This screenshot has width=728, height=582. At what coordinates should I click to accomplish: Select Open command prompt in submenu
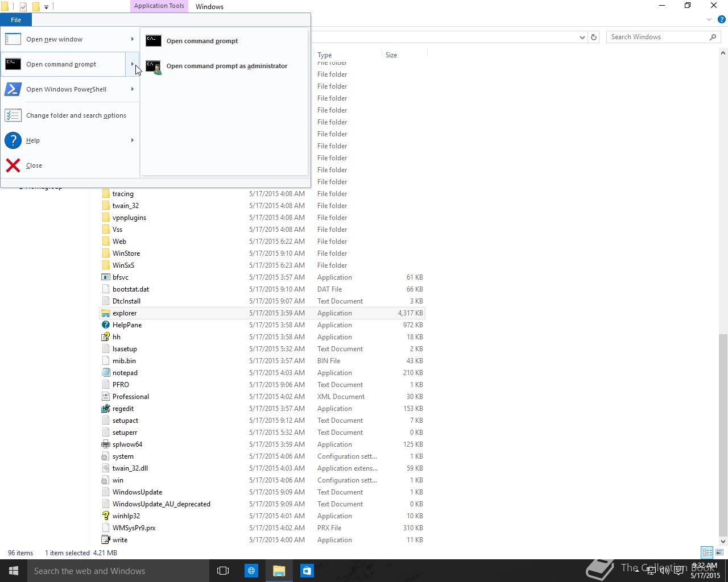click(224, 41)
